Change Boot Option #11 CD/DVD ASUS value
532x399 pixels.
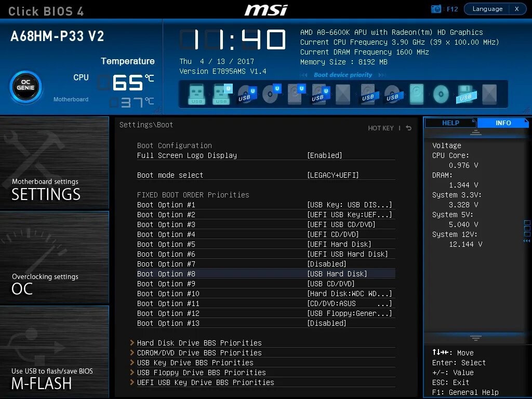click(350, 303)
